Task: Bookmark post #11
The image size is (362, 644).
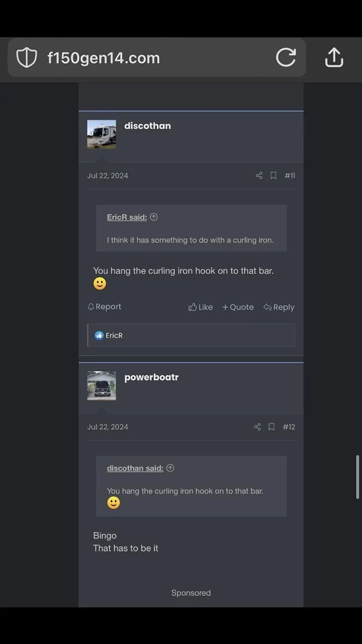Action: coord(273,175)
